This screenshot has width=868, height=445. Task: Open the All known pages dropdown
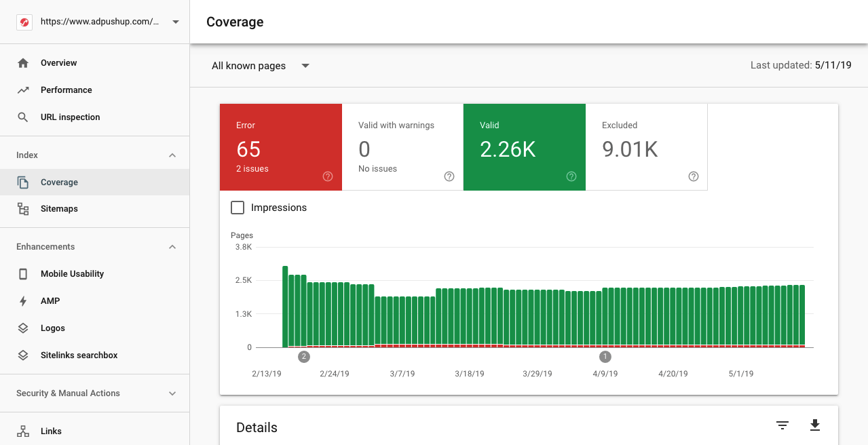pos(260,66)
